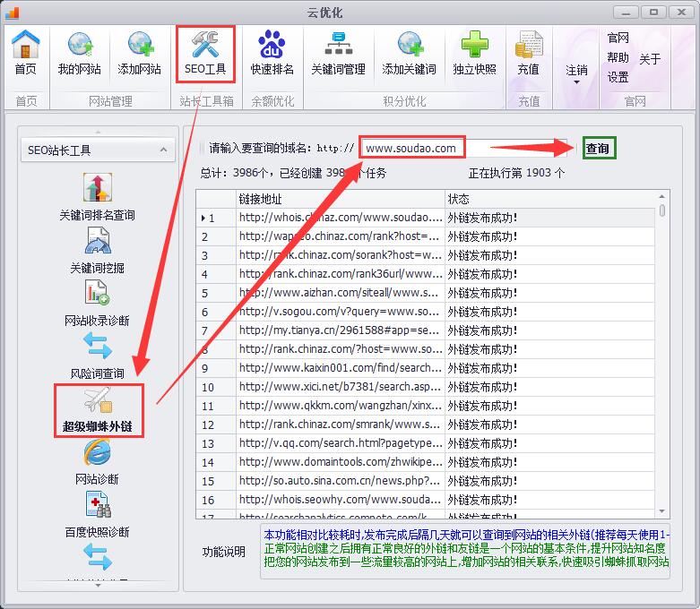The width and height of the screenshot is (700, 609).
Task: Click the 我的网站 globe icon
Action: point(79,52)
